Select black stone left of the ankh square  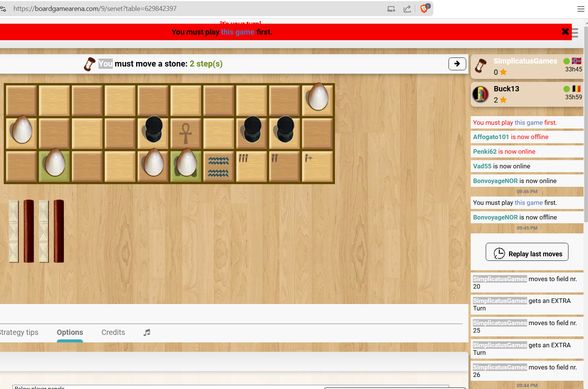[153, 129]
